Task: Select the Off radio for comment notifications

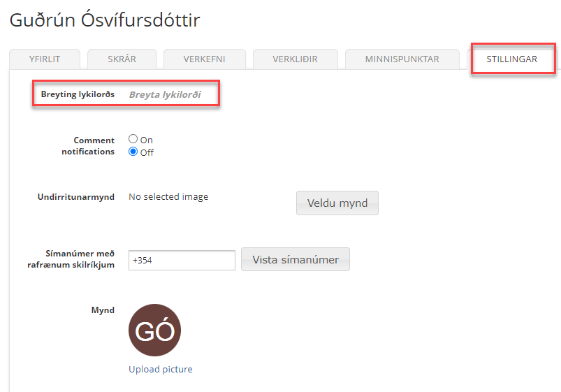Action: (x=133, y=152)
